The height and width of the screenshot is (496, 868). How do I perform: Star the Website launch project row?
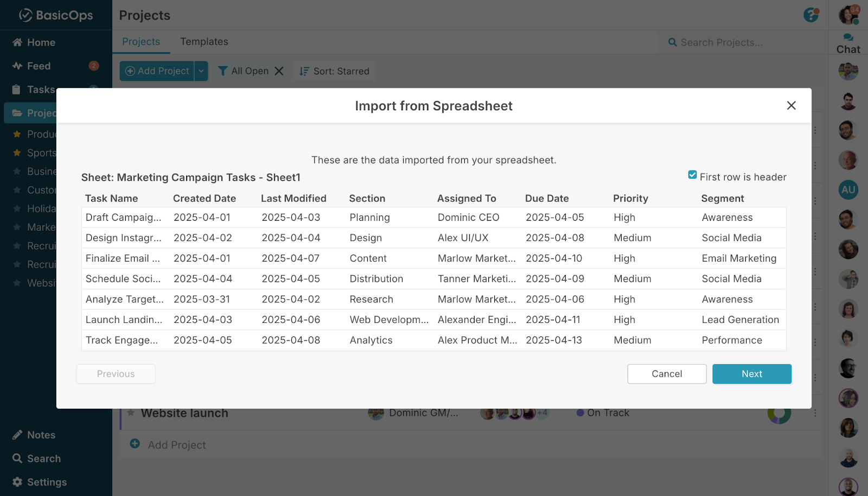coord(130,412)
